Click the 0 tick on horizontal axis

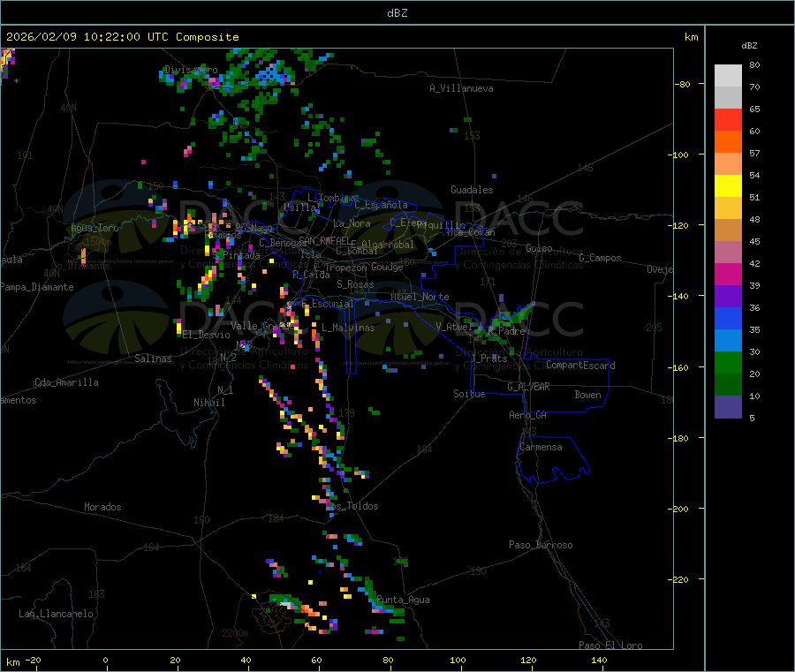105,660
